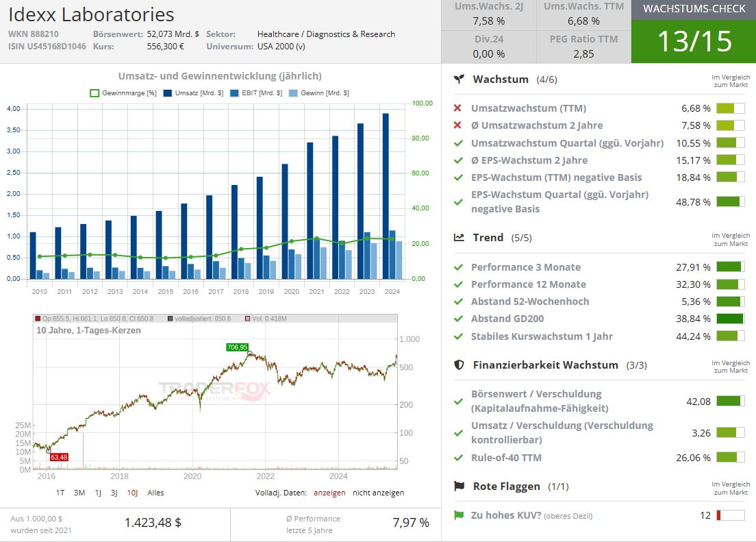Click the 1.423,48 $ result value
The image size is (756, 542).
point(153,523)
